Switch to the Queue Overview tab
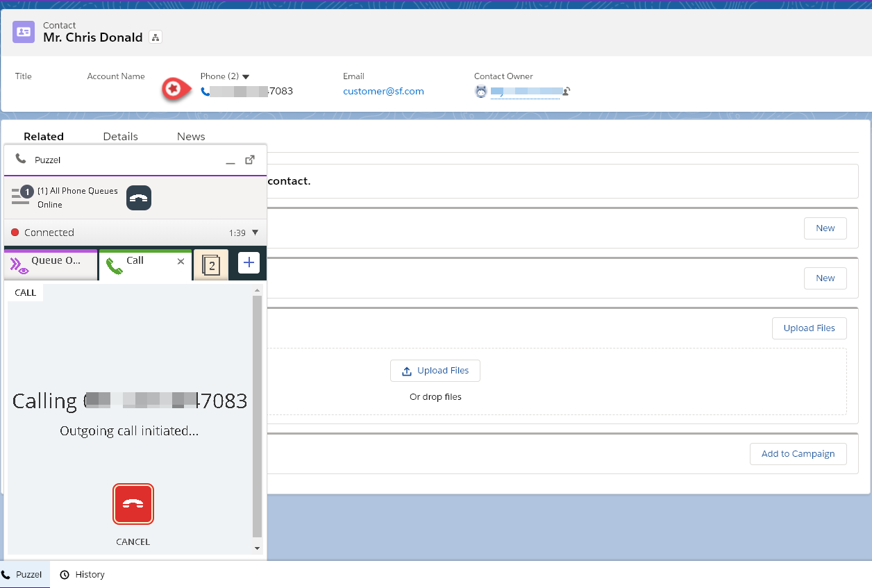Screen dimensions: 872x588 click(51, 263)
